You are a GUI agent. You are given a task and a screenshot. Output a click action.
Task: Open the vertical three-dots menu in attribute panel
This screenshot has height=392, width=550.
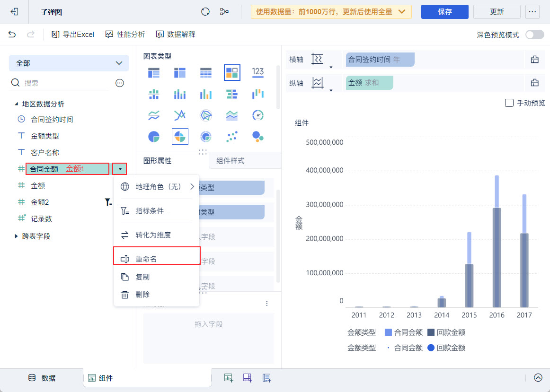coord(267,304)
